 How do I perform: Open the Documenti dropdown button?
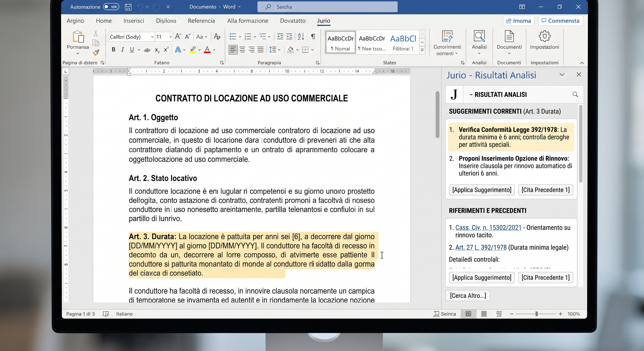[x=509, y=43]
